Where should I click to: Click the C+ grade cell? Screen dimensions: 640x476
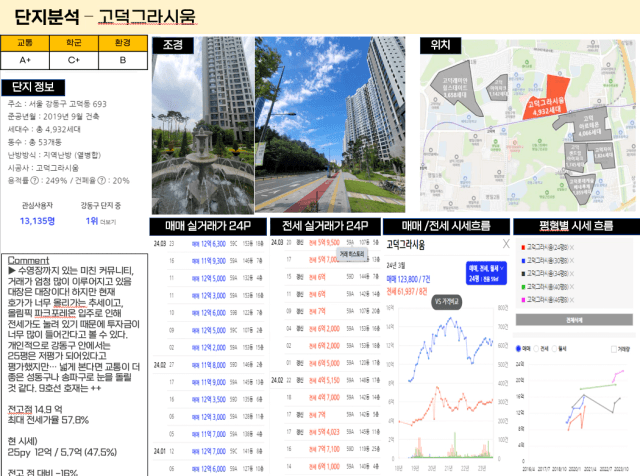pos(74,60)
